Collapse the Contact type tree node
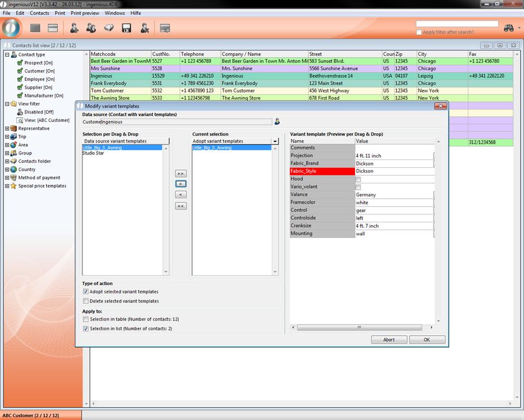This screenshot has height=420, width=524. (7, 55)
